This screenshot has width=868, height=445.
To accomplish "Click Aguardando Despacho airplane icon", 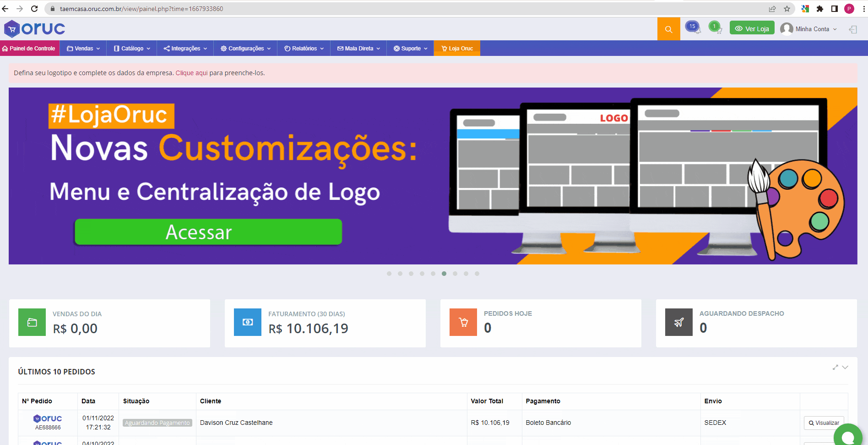I will 679,322.
